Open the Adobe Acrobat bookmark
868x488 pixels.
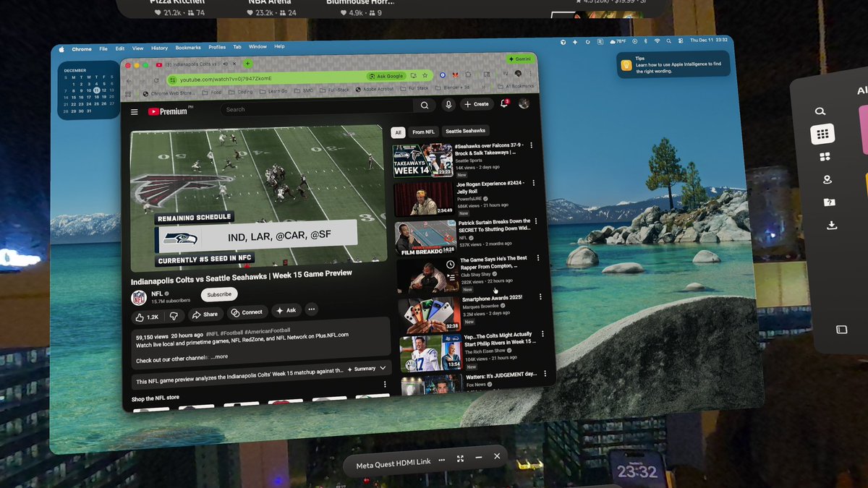pos(375,89)
